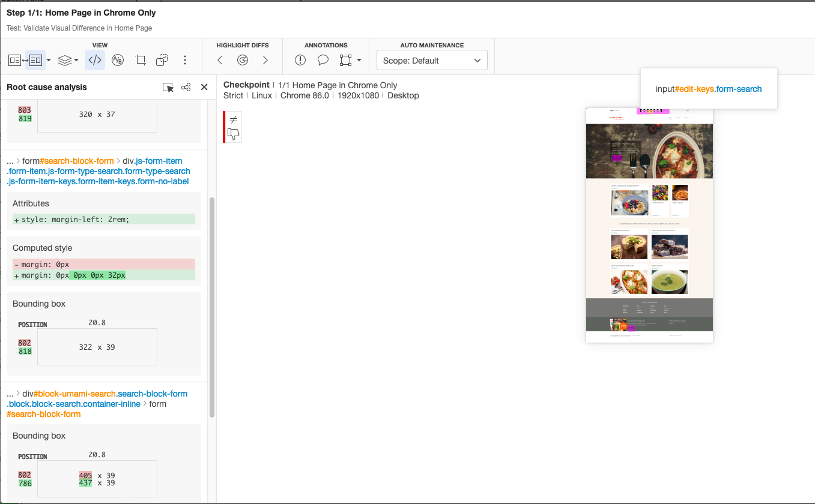This screenshot has width=815, height=504.
Task: Click the A/B toggle baseline/checkpoint icon
Action: [x=118, y=60]
